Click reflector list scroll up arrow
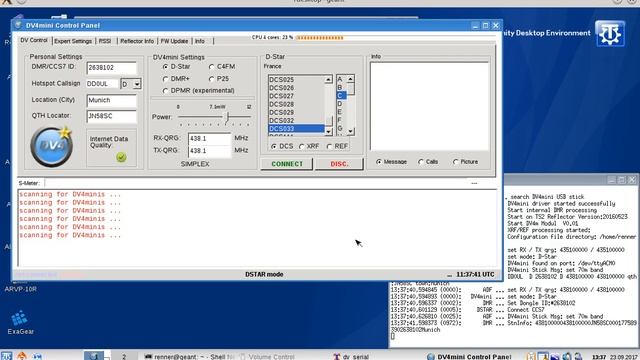640x360 pixels. (329, 79)
